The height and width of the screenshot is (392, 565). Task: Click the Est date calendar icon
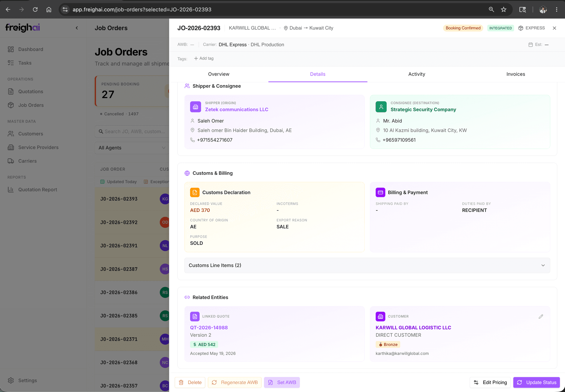[531, 45]
